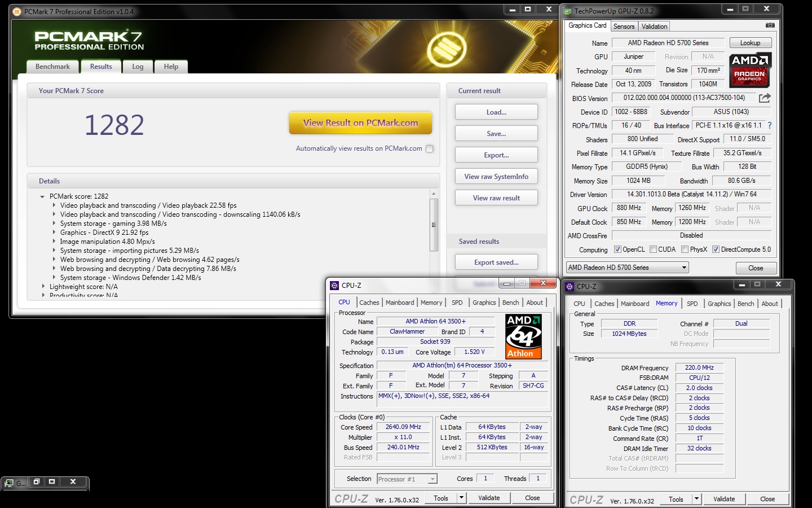
Task: Collapse the PCMark score tree node
Action: coord(42,196)
